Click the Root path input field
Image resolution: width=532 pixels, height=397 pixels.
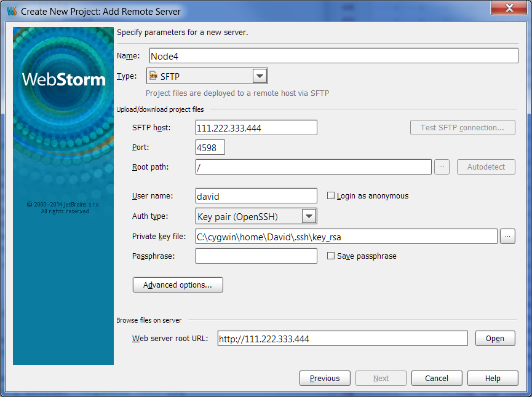(x=313, y=167)
